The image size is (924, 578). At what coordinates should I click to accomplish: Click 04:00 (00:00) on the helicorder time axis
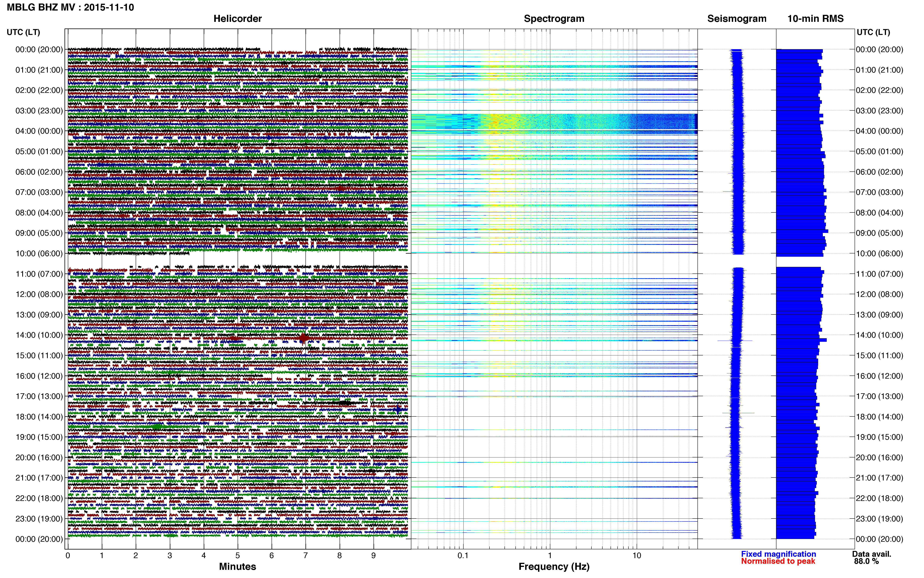click(39, 131)
